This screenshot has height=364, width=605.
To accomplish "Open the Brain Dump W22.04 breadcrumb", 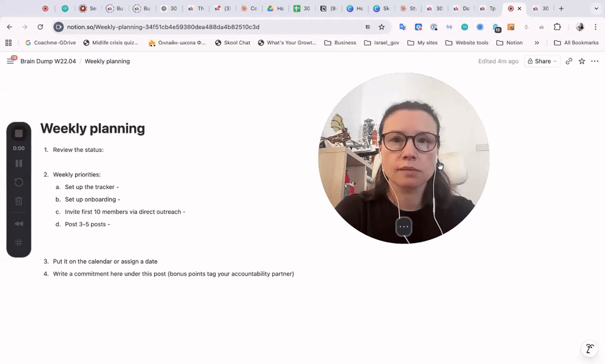I will point(48,61).
